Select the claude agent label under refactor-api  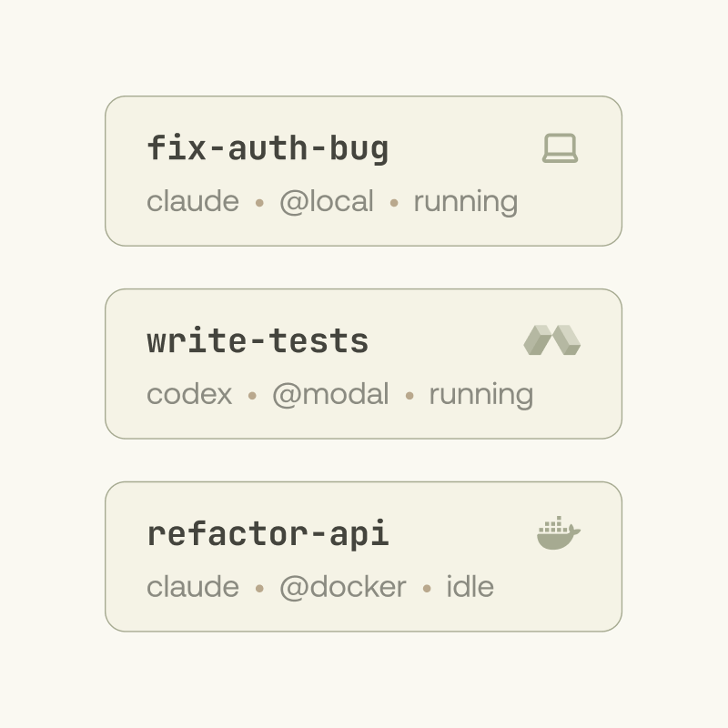[192, 587]
